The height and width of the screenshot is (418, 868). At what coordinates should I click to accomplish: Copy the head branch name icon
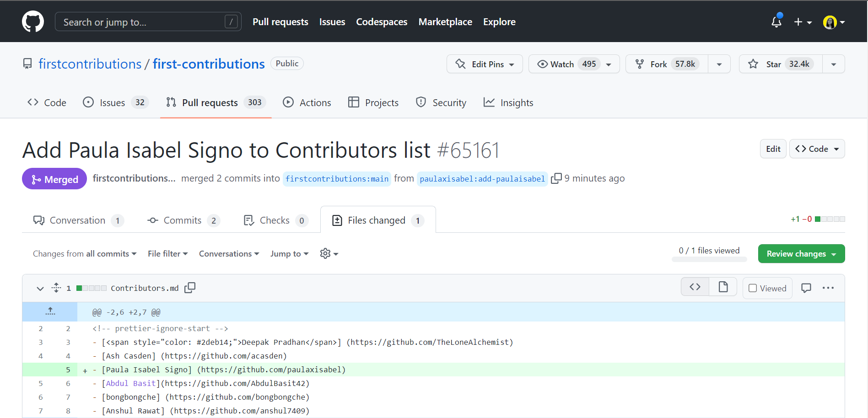pos(556,178)
